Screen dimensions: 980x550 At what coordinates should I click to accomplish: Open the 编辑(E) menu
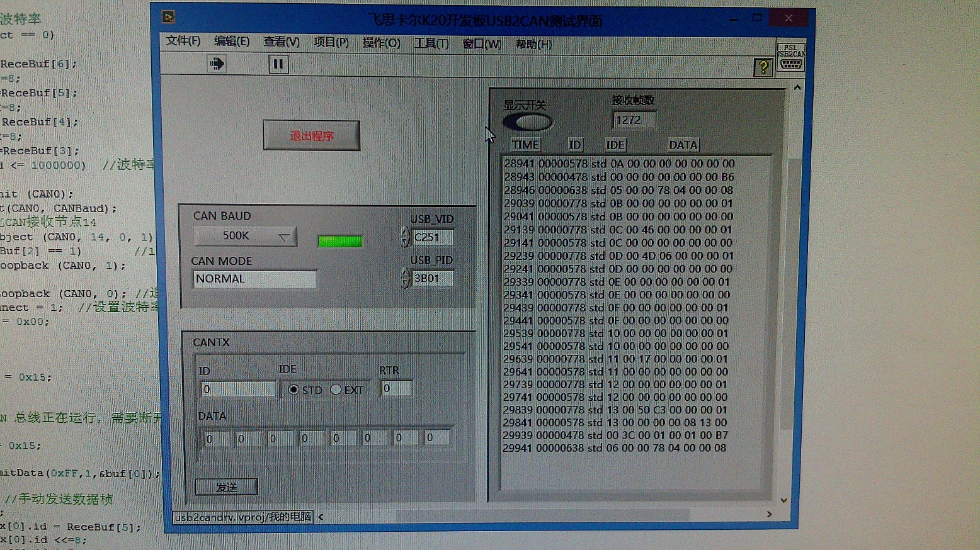232,42
